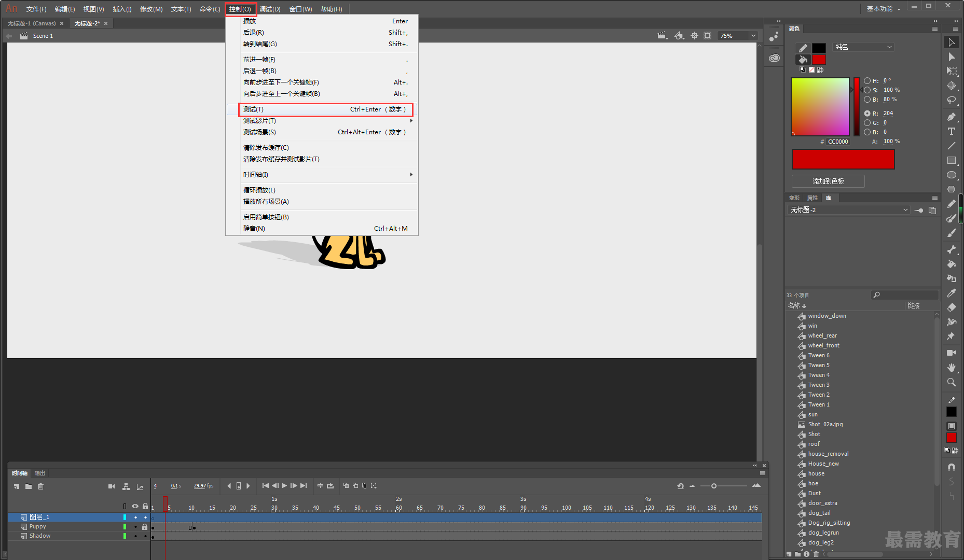Screen dimensions: 964x560
Task: Select the Line tool
Action: (952, 146)
